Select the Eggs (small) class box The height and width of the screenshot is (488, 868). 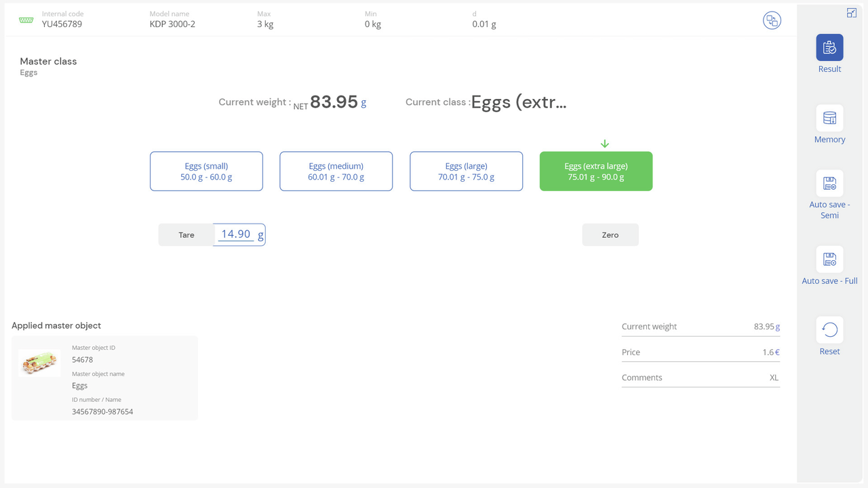(206, 171)
